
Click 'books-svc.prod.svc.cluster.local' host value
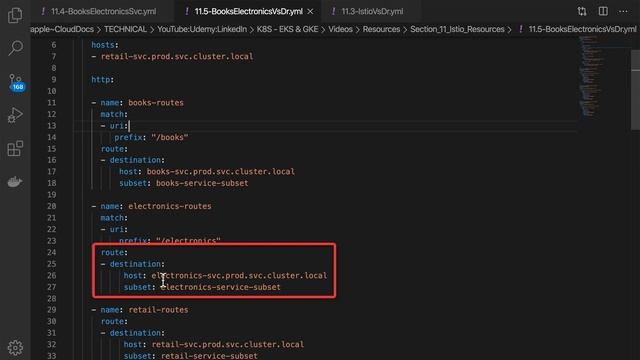[x=220, y=172]
